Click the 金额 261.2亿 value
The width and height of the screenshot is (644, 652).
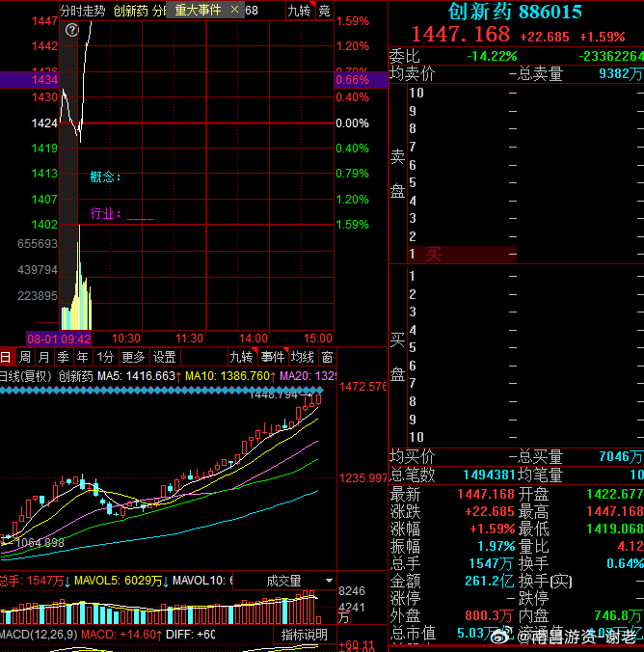[x=490, y=581]
